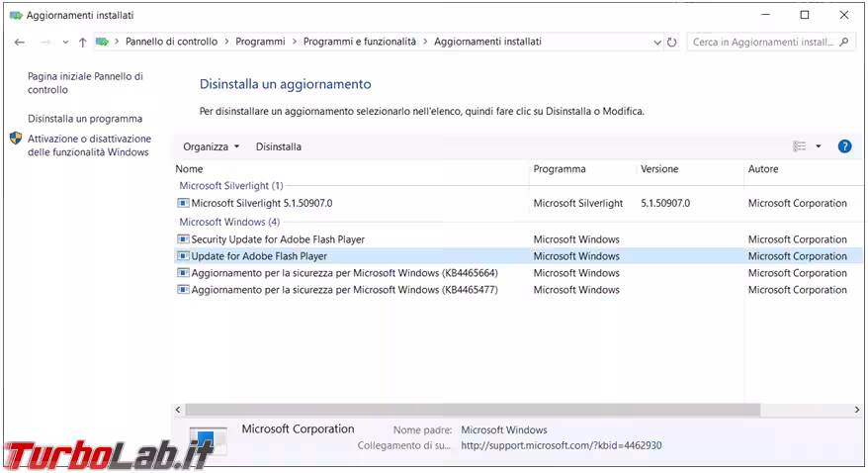Click the Disinstalla toolbar button
The height and width of the screenshot is (473, 868).
(279, 146)
